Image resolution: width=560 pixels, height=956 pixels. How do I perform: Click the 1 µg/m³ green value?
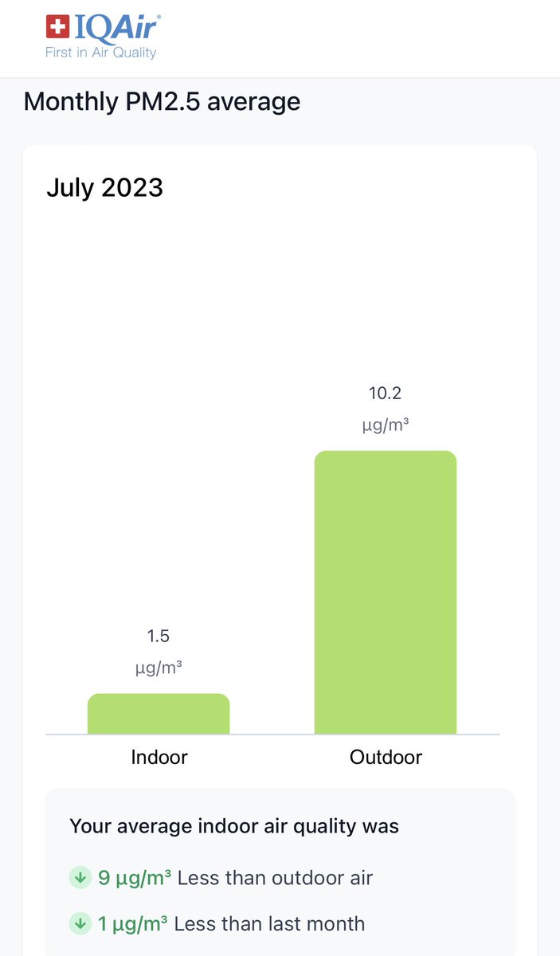133,924
